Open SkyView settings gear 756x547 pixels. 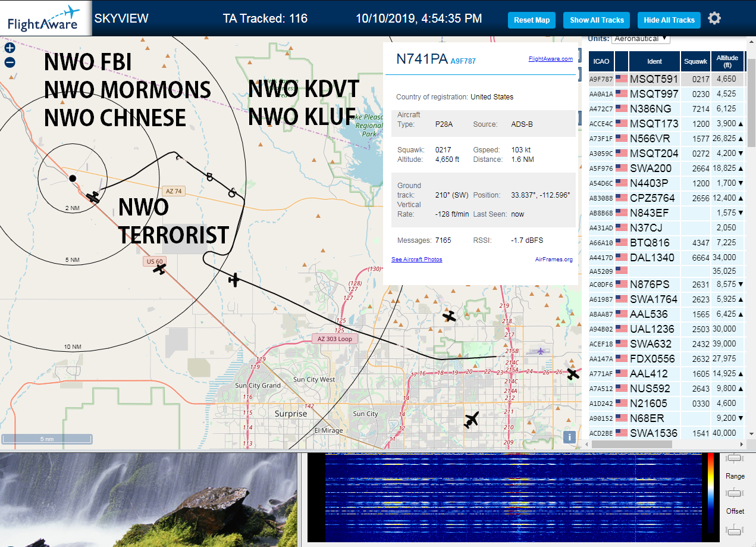(x=714, y=18)
